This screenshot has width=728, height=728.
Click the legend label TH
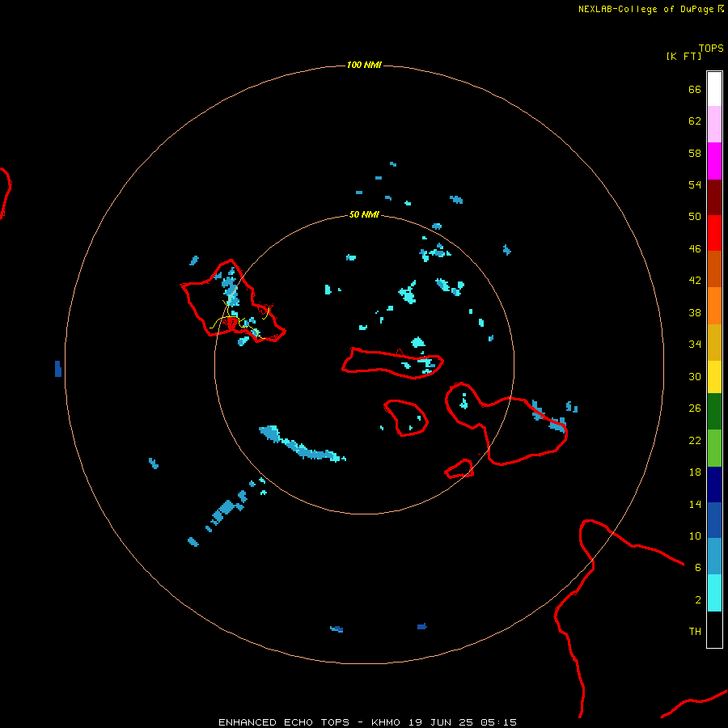[x=695, y=632]
